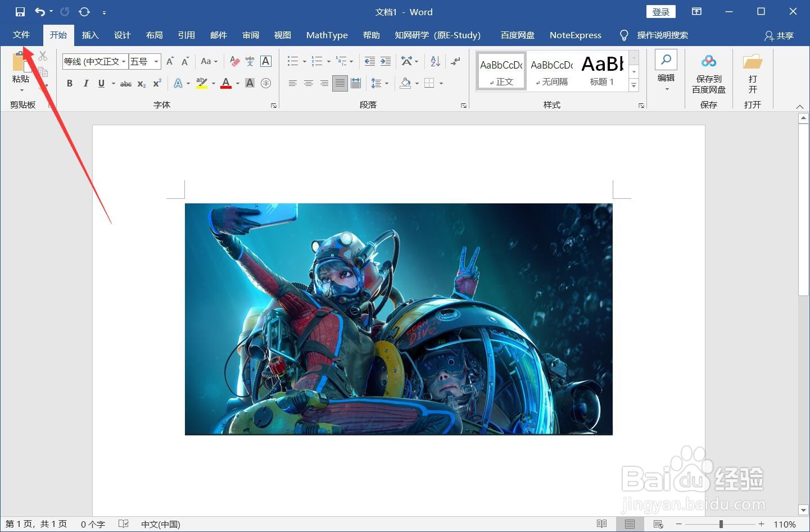810x532 pixels.
Task: Align text left
Action: pyautogui.click(x=292, y=84)
